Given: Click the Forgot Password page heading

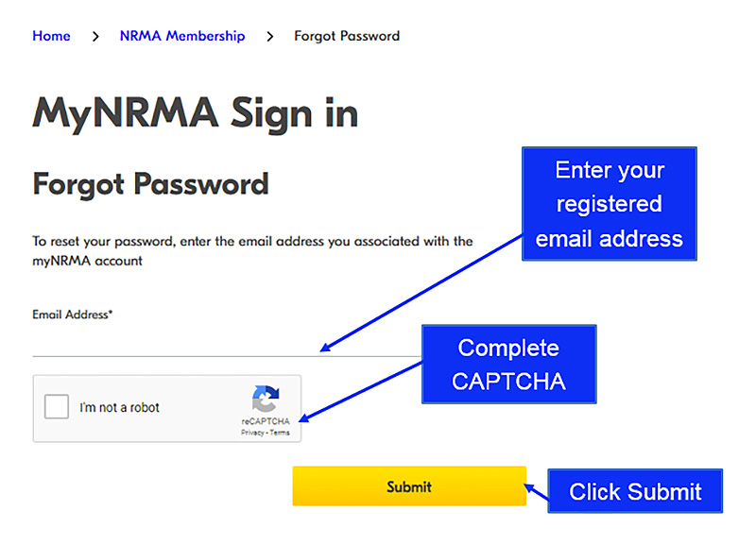Looking at the screenshot, I should (149, 185).
